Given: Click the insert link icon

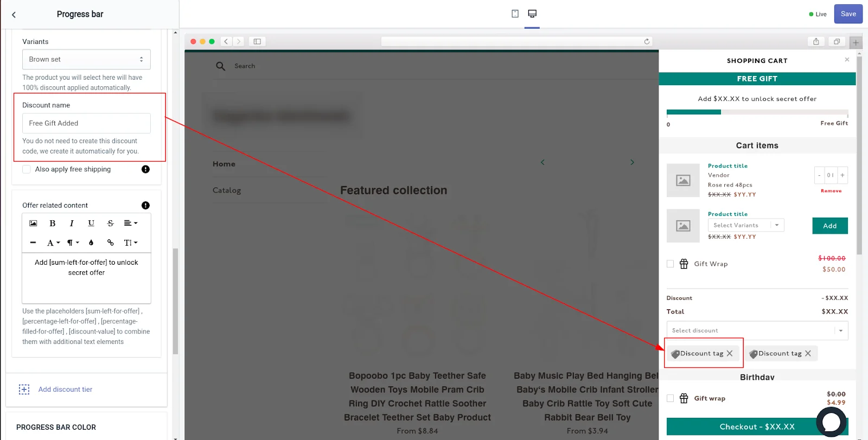Looking at the screenshot, I should (111, 243).
